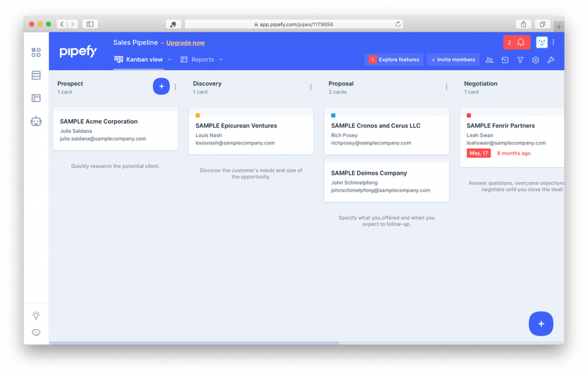The image size is (588, 376).
Task: Add a new card in Prospect
Action: point(161,86)
